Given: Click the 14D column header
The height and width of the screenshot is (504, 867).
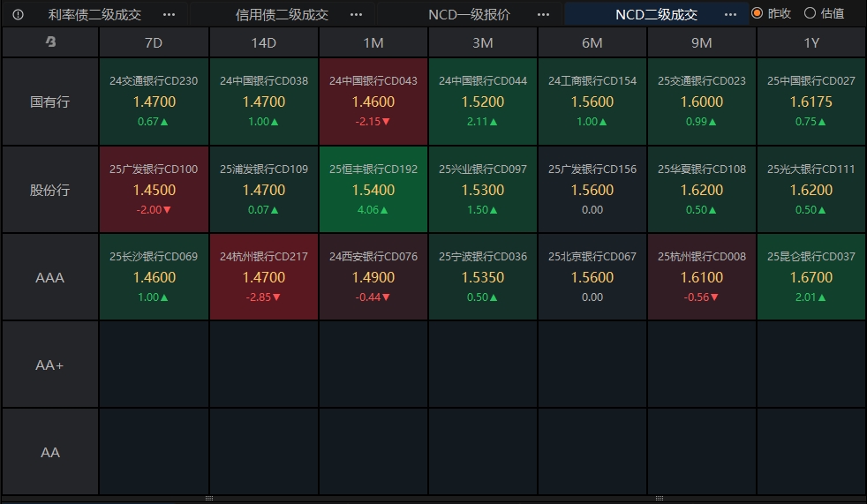Looking at the screenshot, I should (264, 42).
